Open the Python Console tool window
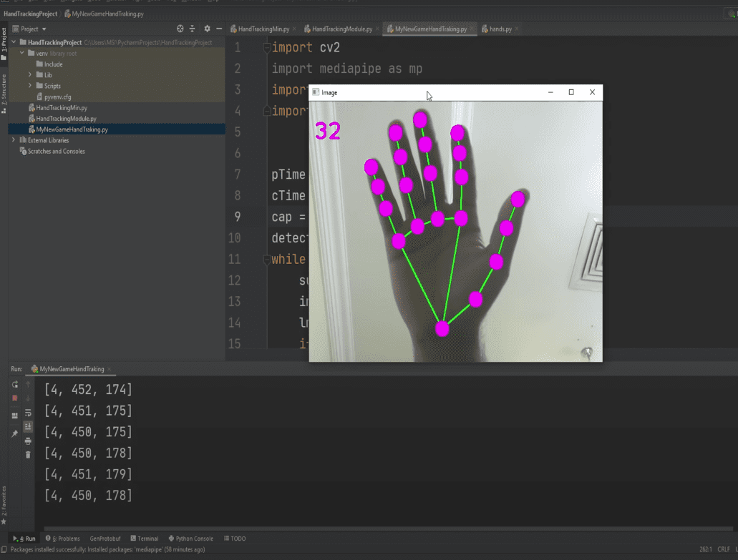This screenshot has width=738, height=560. pos(190,539)
